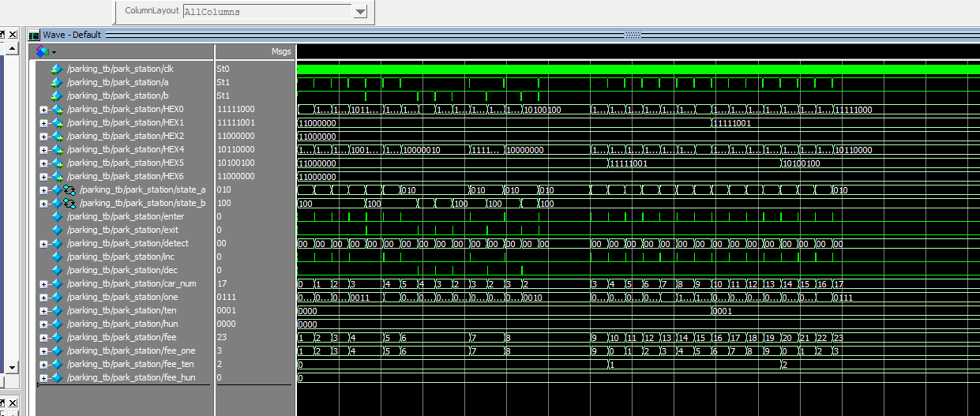Expand the ten bus signal

click(x=44, y=311)
